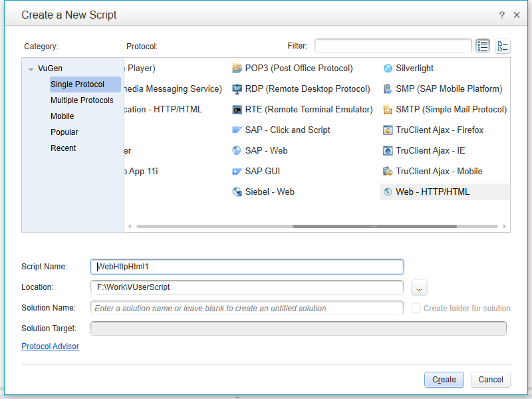The width and height of the screenshot is (532, 399).
Task: Select the Multimedia Messaging Service protocol entry
Action: coord(173,89)
